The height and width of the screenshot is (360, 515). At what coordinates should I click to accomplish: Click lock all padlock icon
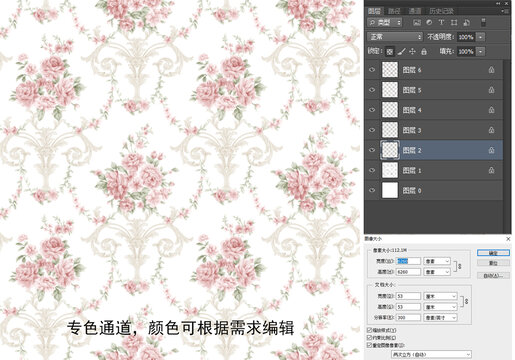pos(424,51)
